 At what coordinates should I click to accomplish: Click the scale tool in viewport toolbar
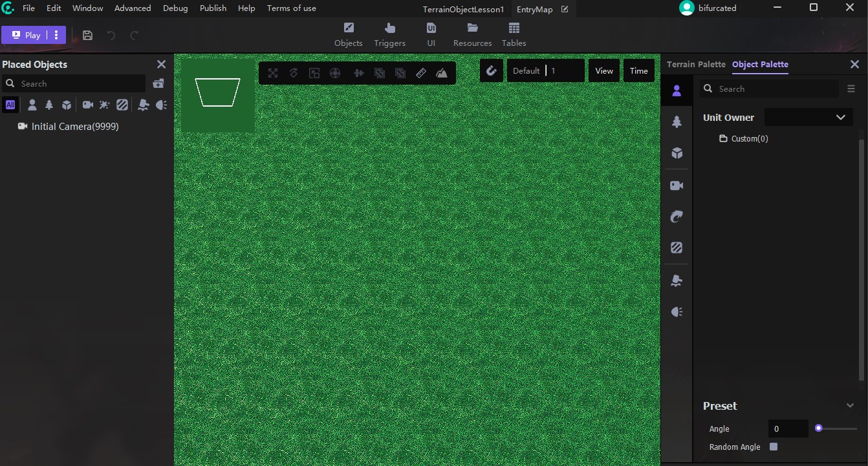coord(314,73)
